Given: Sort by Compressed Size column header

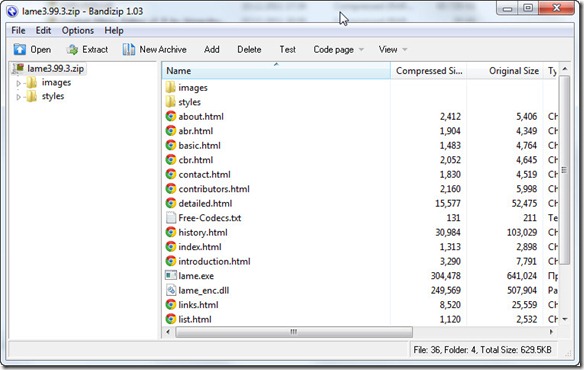Looking at the screenshot, I should click(x=429, y=71).
